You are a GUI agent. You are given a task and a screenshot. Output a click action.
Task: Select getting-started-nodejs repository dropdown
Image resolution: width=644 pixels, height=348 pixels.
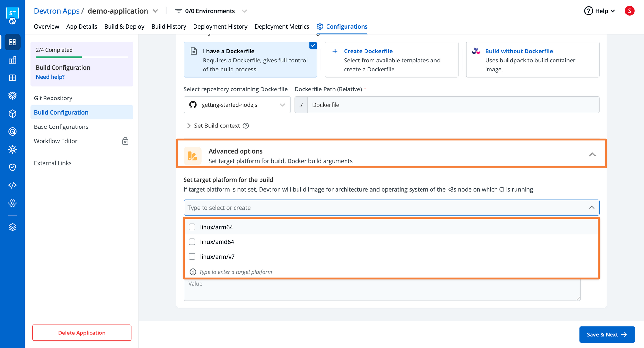click(x=237, y=105)
